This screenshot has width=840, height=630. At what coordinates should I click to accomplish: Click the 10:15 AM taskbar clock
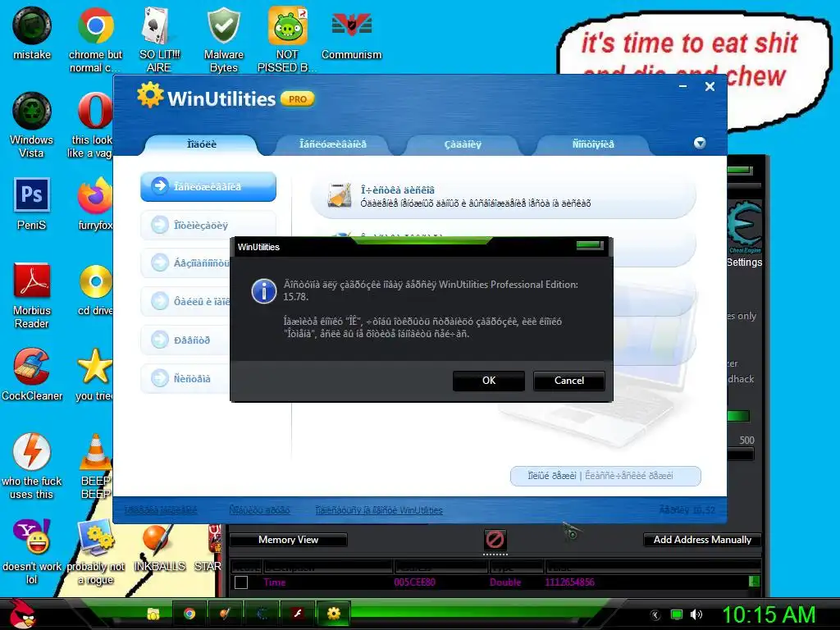(x=769, y=614)
